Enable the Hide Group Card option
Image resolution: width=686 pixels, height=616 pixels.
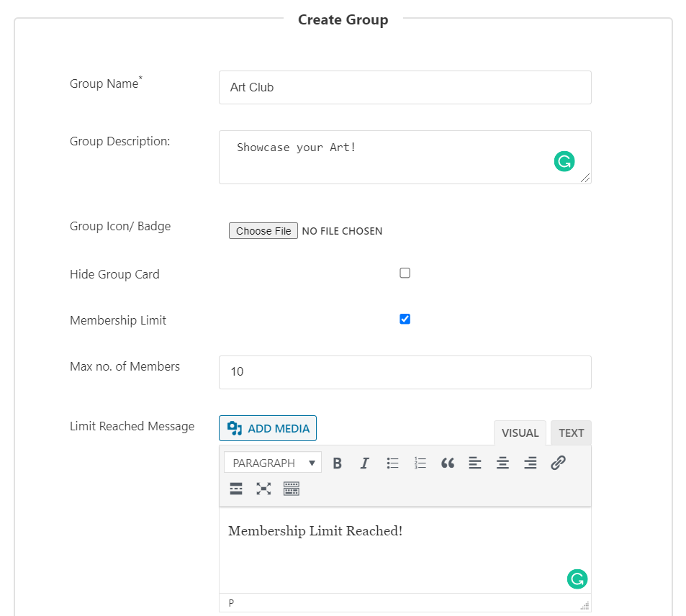(405, 273)
